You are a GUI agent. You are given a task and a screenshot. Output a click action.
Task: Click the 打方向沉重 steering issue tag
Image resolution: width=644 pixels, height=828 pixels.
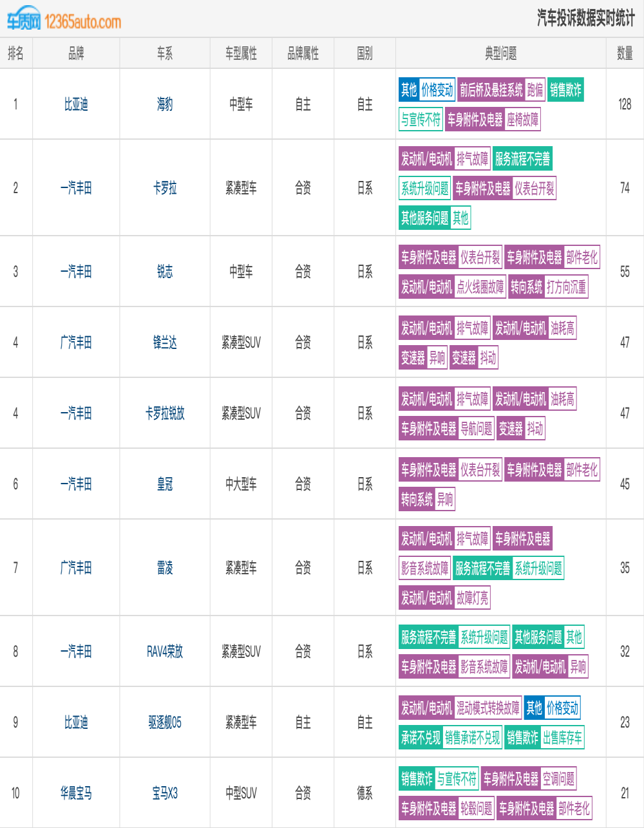tap(566, 287)
